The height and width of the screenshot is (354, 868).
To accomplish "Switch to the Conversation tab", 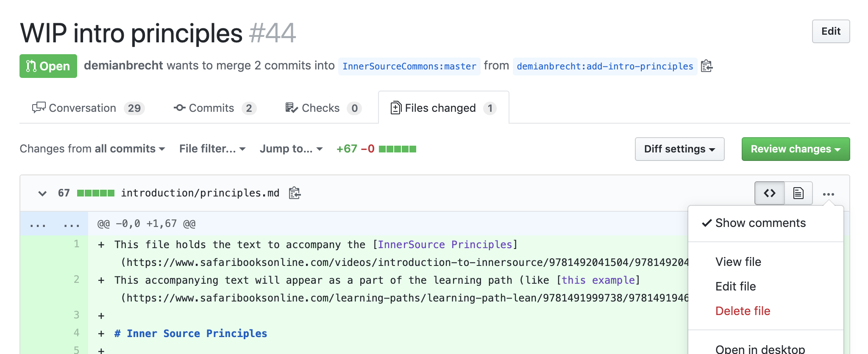I will tap(88, 108).
